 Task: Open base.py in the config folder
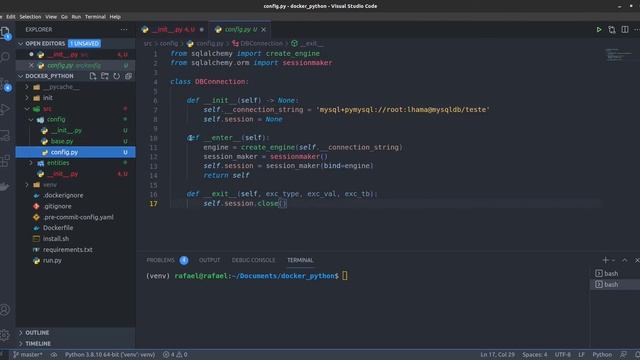pos(62,141)
